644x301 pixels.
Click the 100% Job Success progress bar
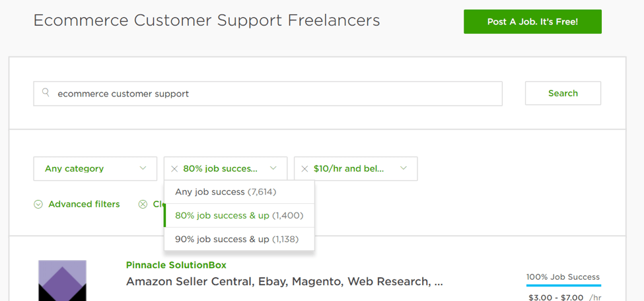point(563,286)
